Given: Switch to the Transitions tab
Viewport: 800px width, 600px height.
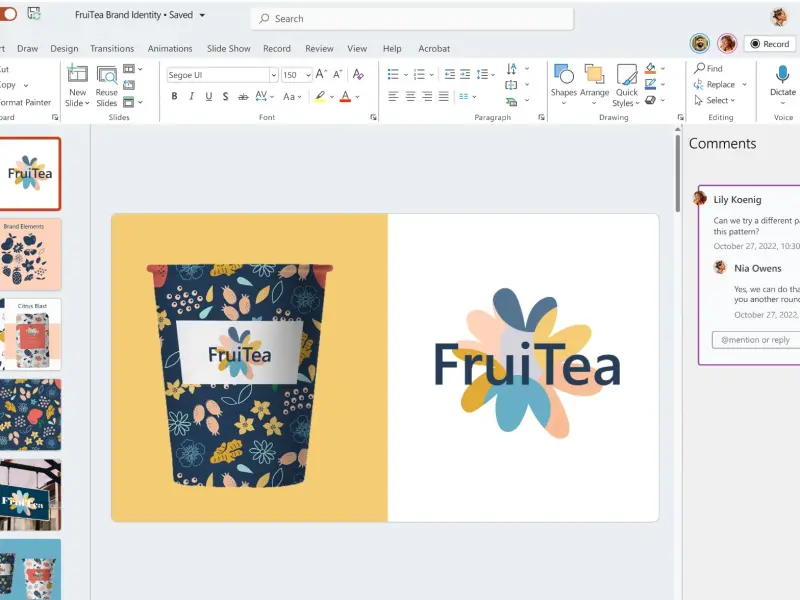Looking at the screenshot, I should [112, 48].
